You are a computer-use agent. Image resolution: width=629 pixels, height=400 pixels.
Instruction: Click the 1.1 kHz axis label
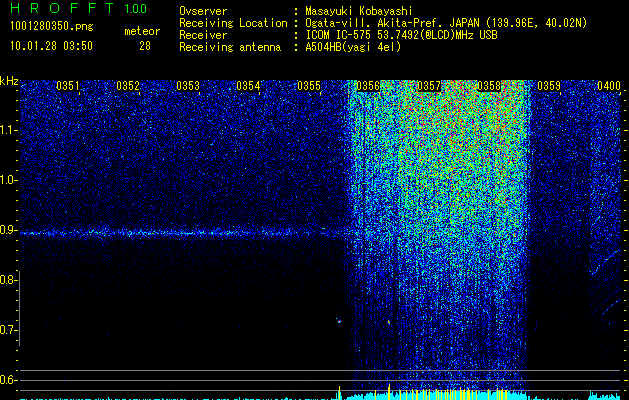[x=8, y=130]
